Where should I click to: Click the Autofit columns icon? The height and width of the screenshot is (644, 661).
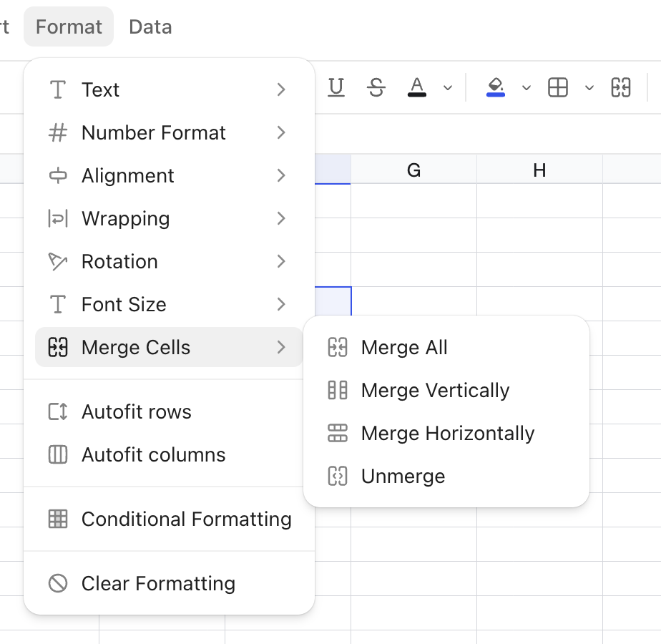coord(58,454)
